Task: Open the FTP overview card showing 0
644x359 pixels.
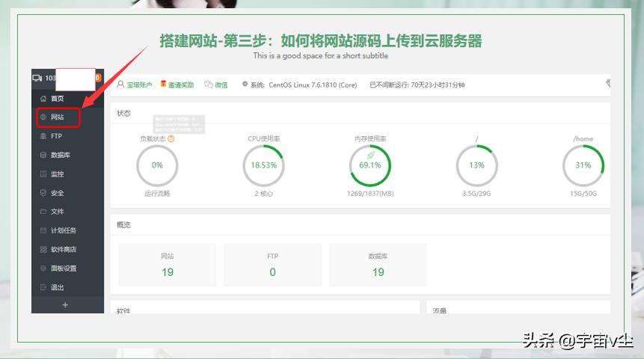Action: tap(273, 265)
